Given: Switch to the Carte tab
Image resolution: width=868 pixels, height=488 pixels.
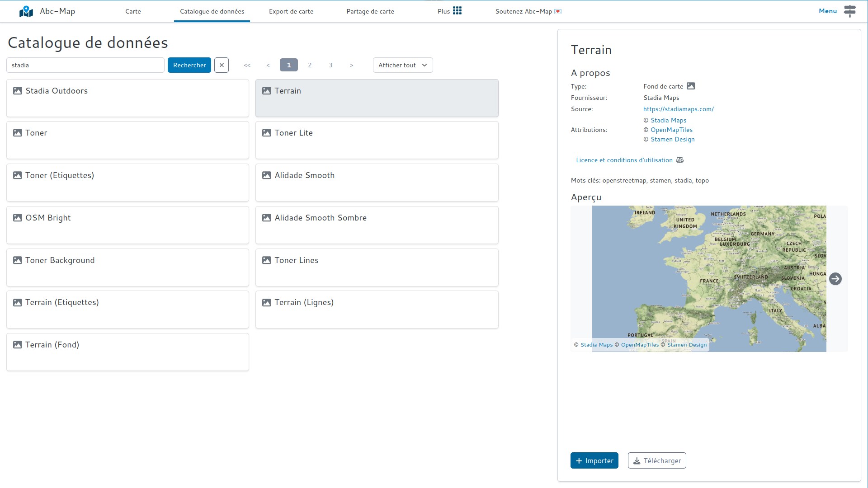Looking at the screenshot, I should point(133,11).
